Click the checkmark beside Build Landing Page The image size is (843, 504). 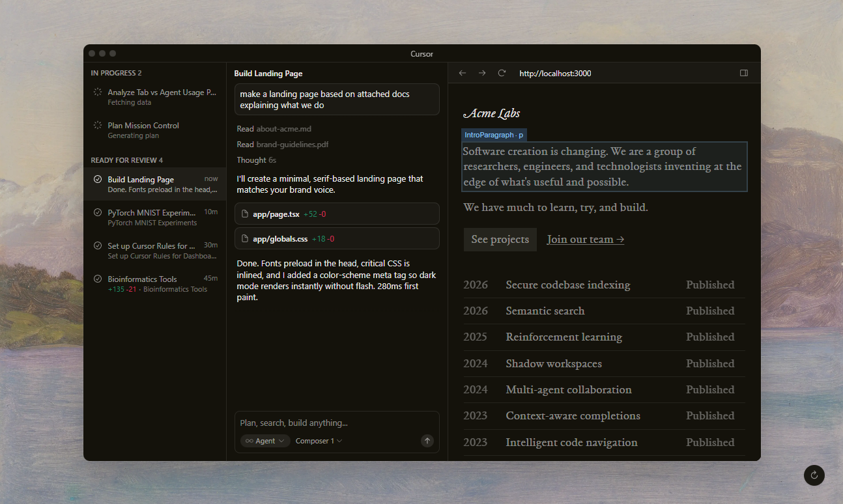(x=98, y=179)
